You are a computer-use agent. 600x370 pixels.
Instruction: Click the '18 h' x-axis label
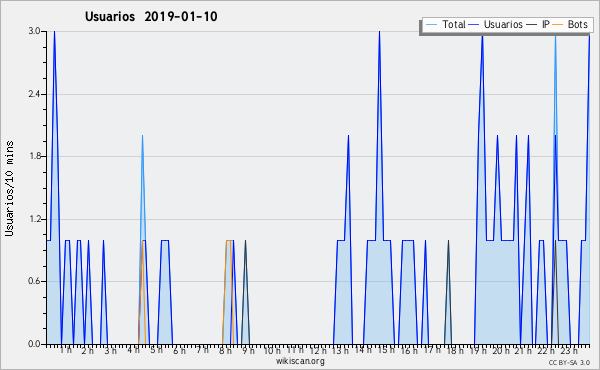tap(455, 350)
